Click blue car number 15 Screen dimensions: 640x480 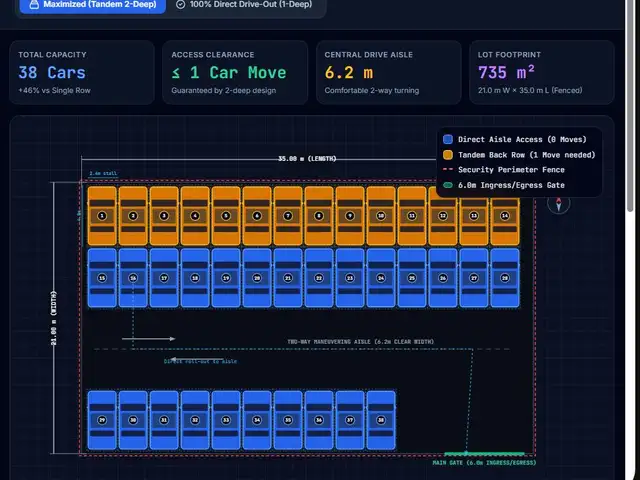pos(102,278)
